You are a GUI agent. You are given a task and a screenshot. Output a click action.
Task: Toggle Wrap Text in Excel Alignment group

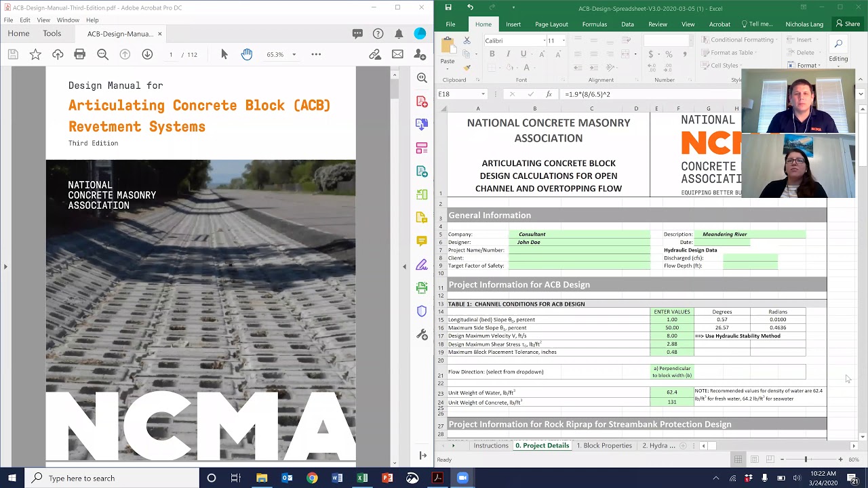coord(625,41)
